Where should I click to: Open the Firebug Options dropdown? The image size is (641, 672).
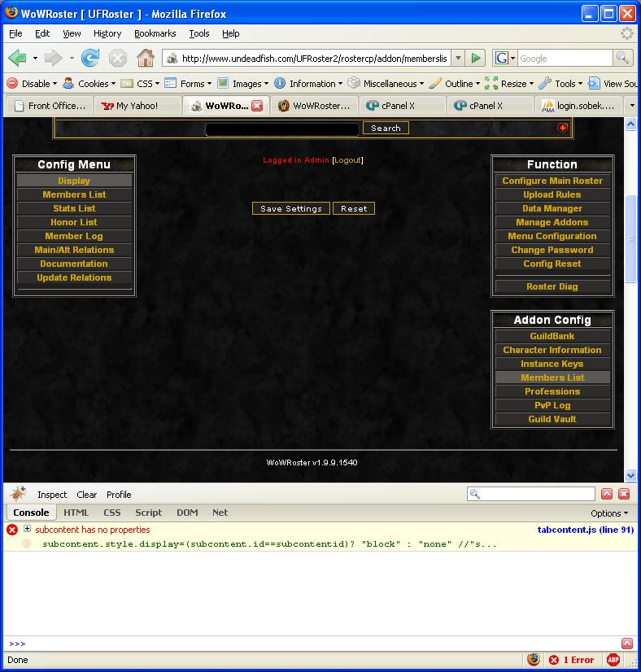pyautogui.click(x=608, y=513)
